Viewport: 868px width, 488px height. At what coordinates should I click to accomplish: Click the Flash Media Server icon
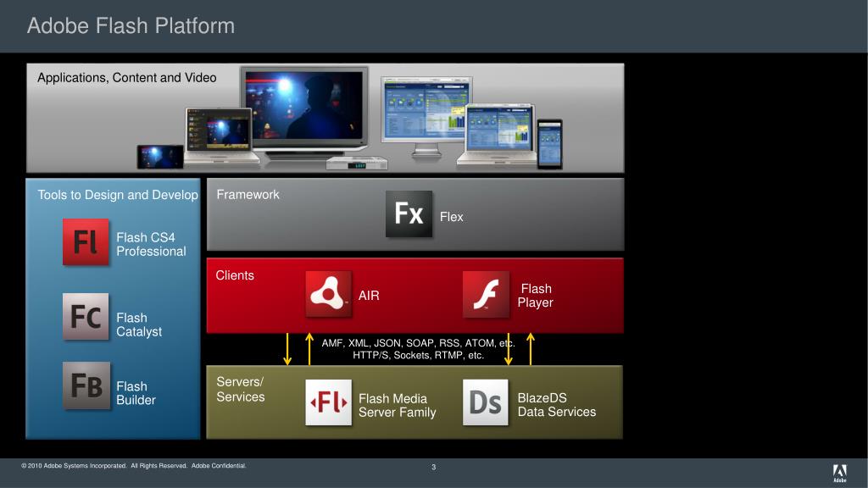tap(329, 402)
